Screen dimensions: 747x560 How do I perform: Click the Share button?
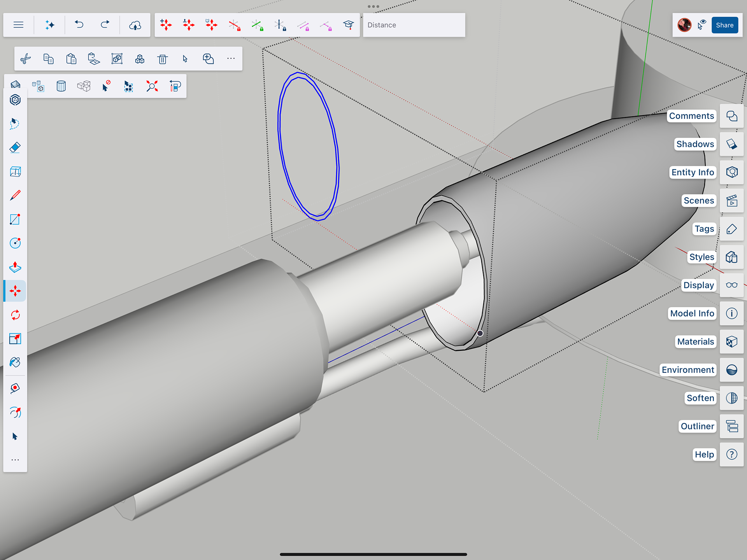click(x=724, y=25)
